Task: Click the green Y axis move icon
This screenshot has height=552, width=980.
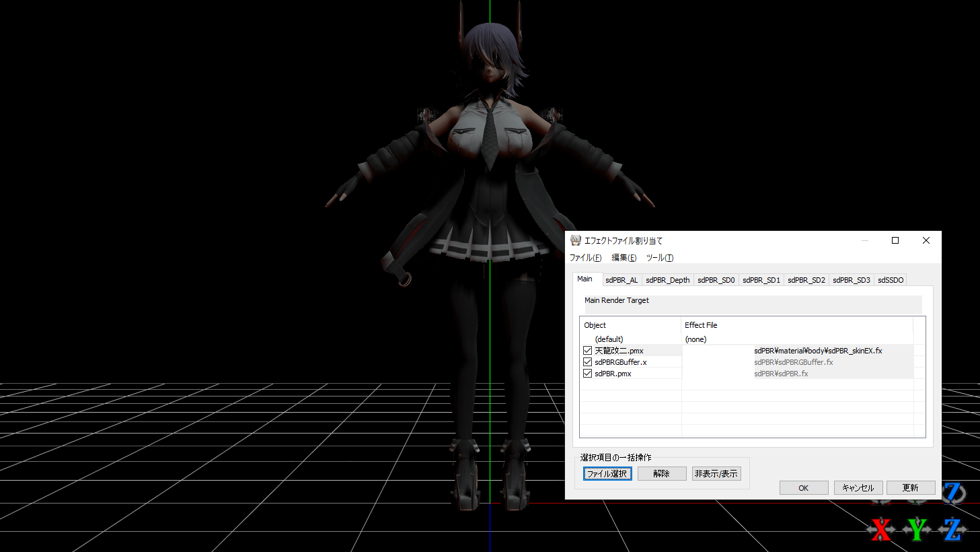Action: tap(916, 530)
